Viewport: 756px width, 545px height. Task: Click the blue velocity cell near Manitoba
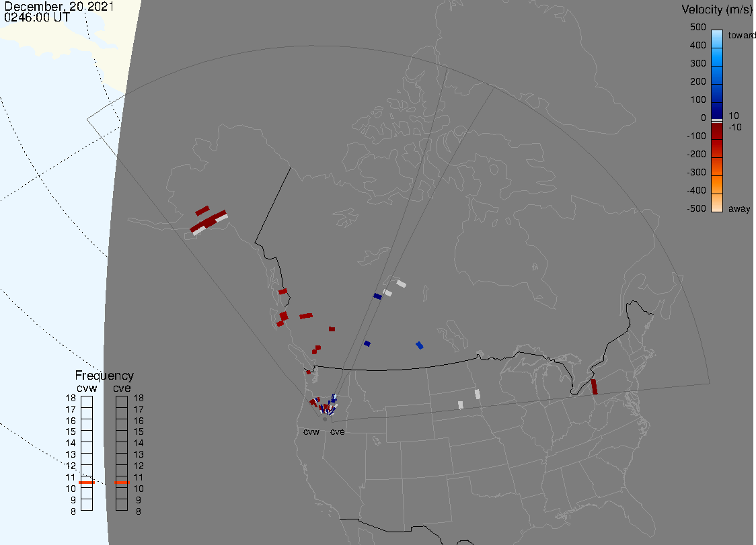pyautogui.click(x=420, y=345)
